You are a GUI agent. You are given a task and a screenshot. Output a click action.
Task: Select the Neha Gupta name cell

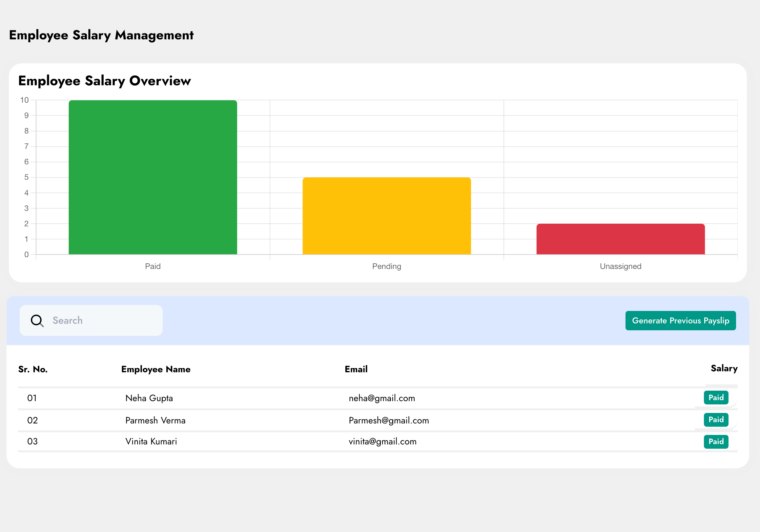click(x=149, y=398)
